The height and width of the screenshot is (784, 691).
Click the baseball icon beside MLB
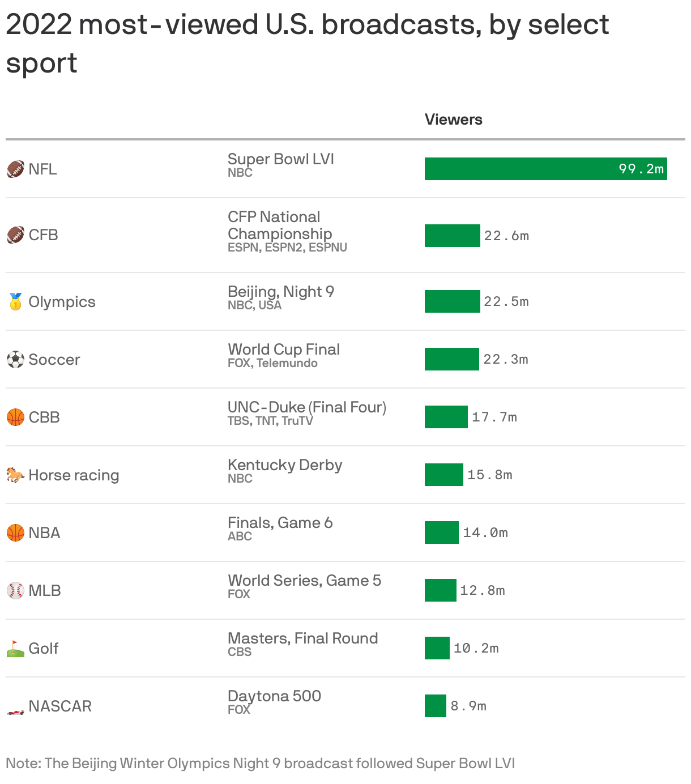[x=15, y=590]
